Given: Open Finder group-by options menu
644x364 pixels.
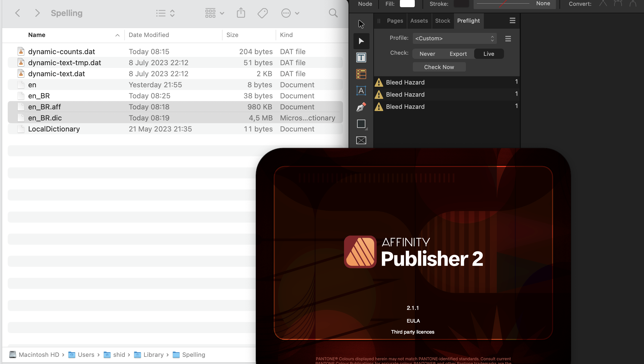Looking at the screenshot, I should pyautogui.click(x=215, y=13).
